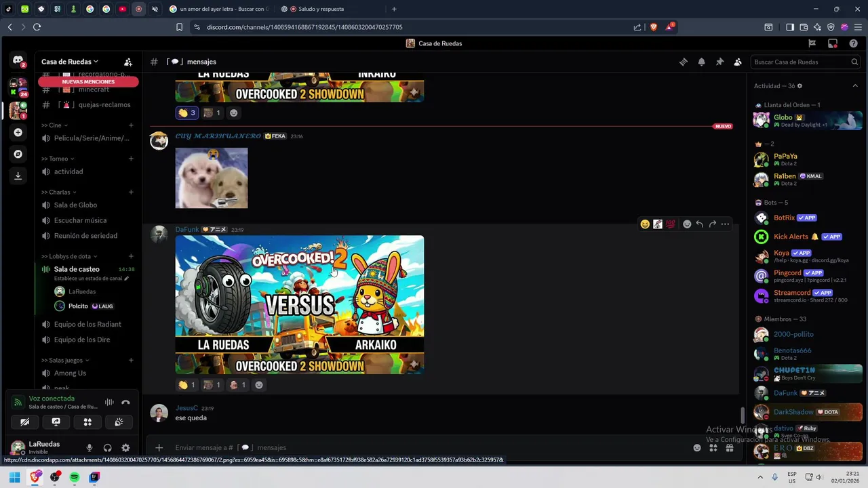Collapse the Torneo category
The height and width of the screenshot is (488, 868).
click(x=58, y=159)
